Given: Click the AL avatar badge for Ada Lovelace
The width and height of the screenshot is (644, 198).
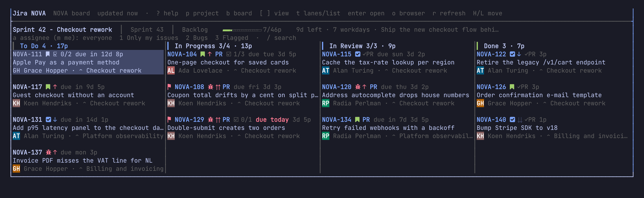Looking at the screenshot, I should click(x=171, y=71).
